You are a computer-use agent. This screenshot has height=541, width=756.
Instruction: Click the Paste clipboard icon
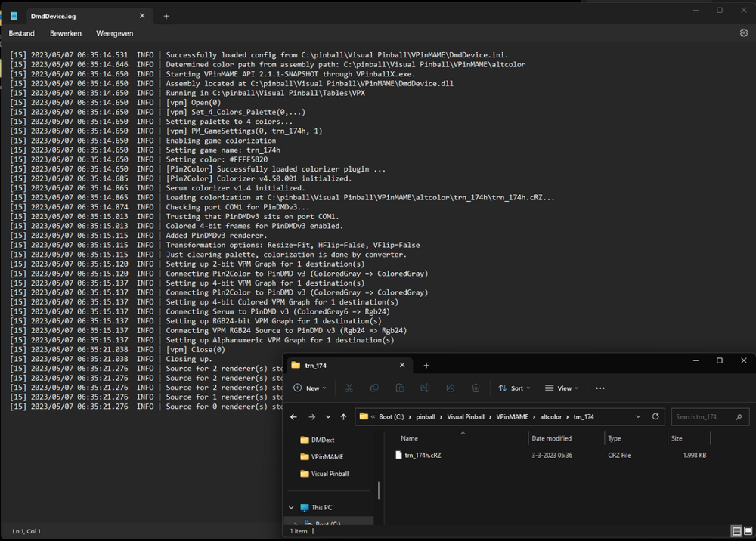pyautogui.click(x=400, y=388)
